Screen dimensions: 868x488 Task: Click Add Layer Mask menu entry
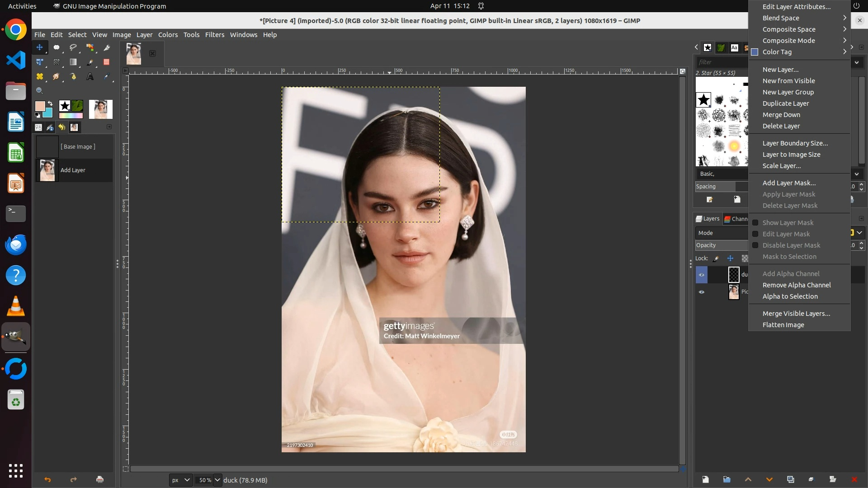(x=789, y=183)
